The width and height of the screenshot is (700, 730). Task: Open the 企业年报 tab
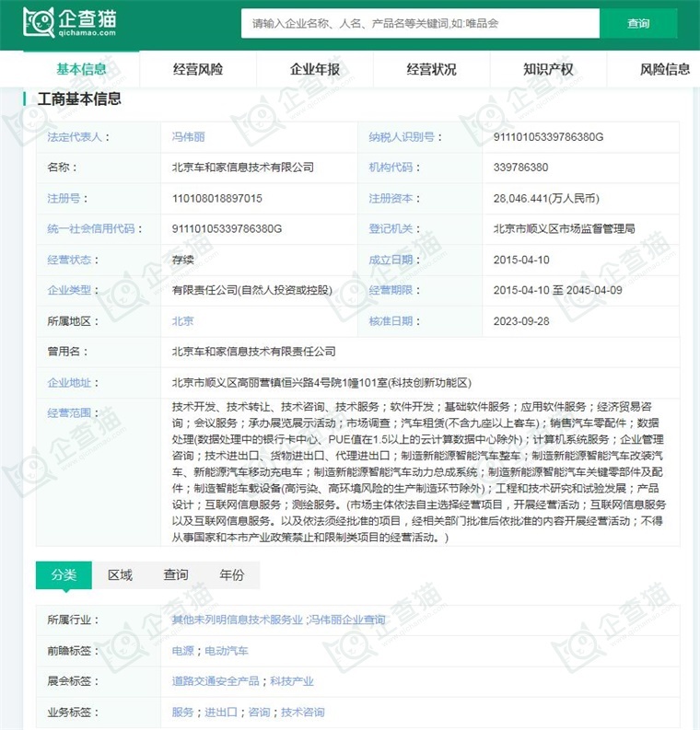click(315, 69)
